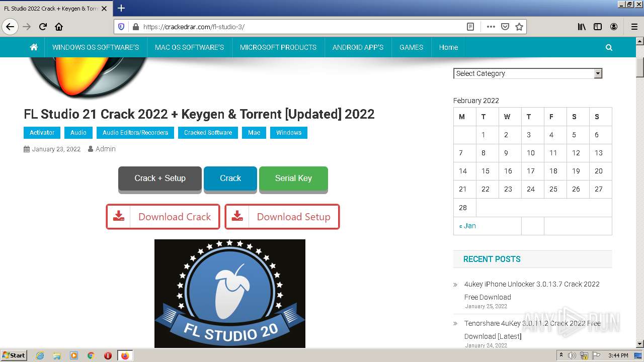This screenshot has height=362, width=644.
Task: View site security padlock info
Action: pyautogui.click(x=135, y=27)
